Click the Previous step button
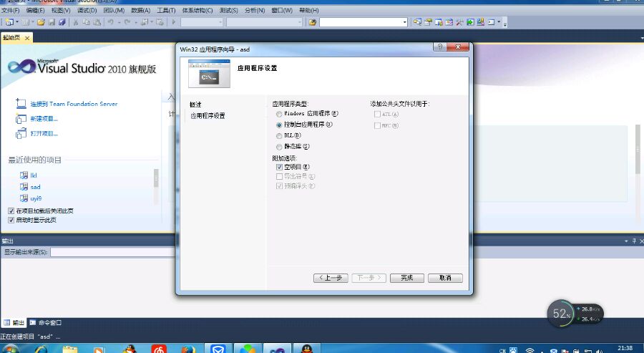644x353 pixels. click(331, 278)
